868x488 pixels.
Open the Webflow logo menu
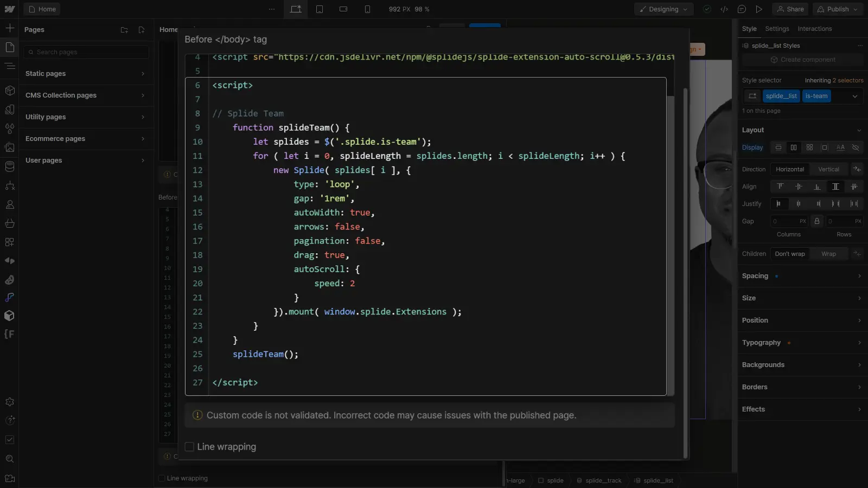pyautogui.click(x=10, y=9)
